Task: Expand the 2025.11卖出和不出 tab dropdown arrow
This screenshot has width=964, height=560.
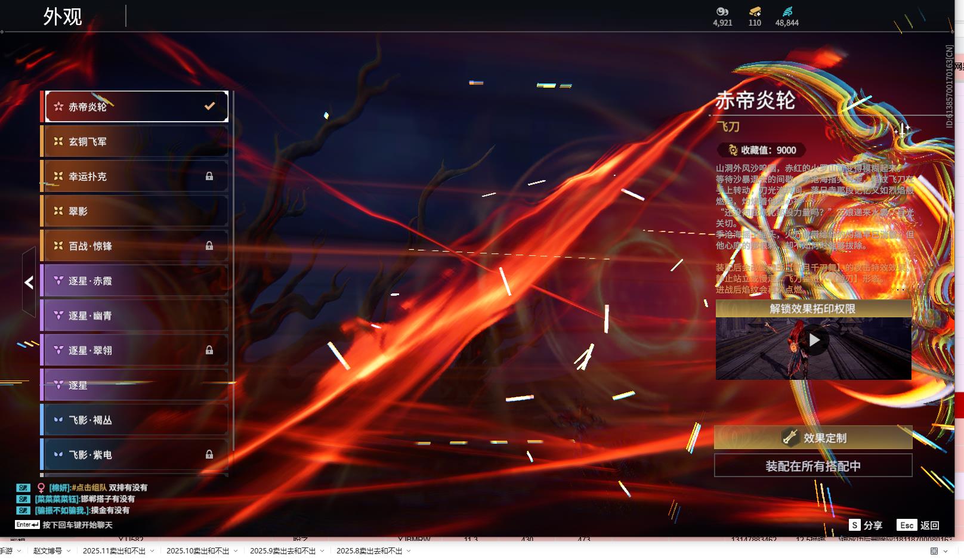Action: [x=152, y=551]
